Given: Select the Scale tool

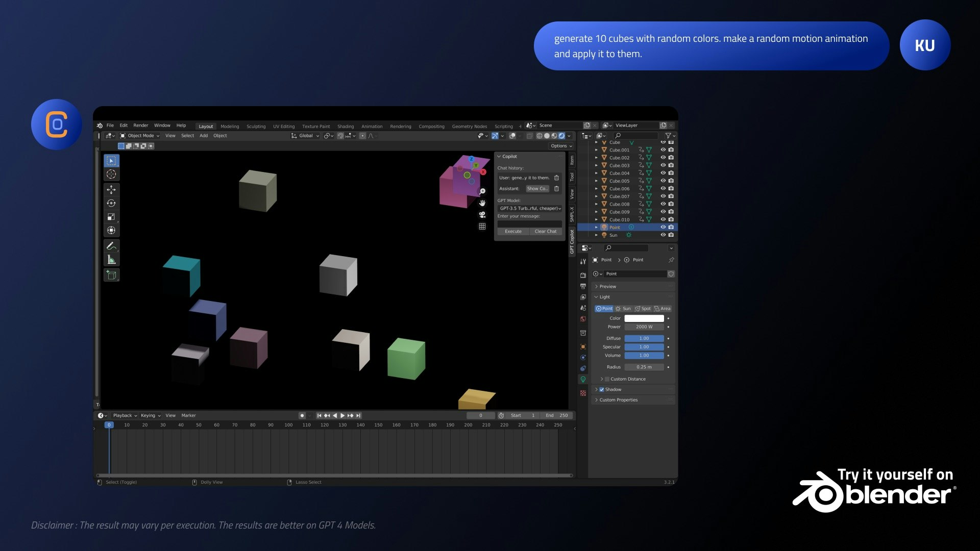Looking at the screenshot, I should (x=111, y=217).
